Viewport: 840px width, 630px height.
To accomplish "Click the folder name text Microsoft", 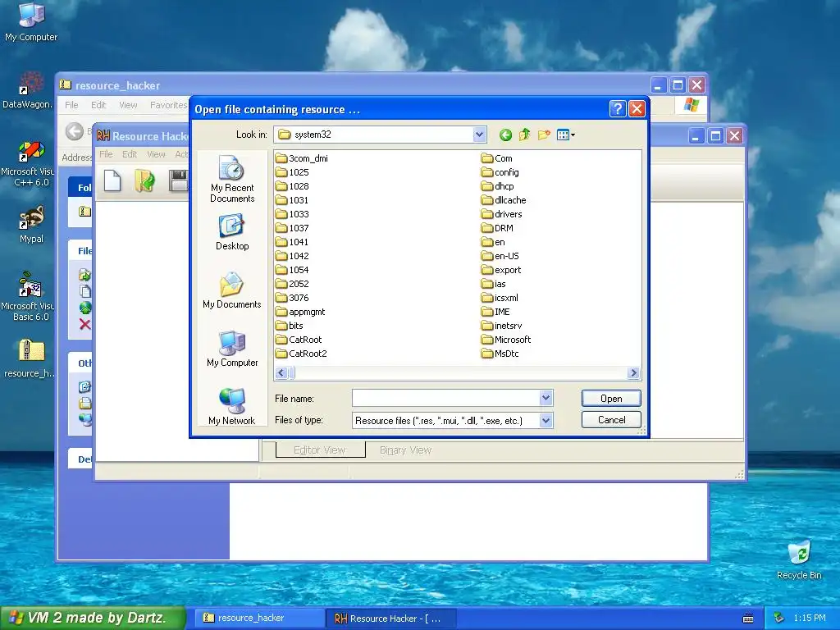I will [x=513, y=340].
